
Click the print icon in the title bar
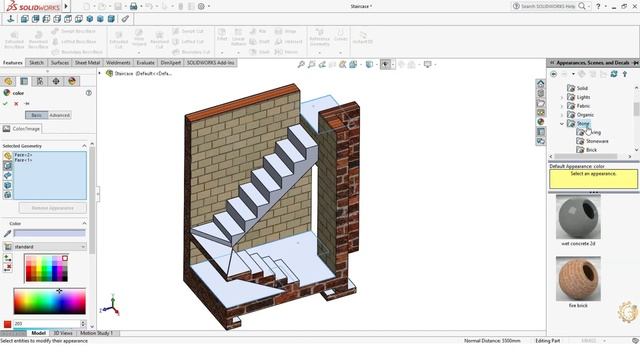point(133,6)
